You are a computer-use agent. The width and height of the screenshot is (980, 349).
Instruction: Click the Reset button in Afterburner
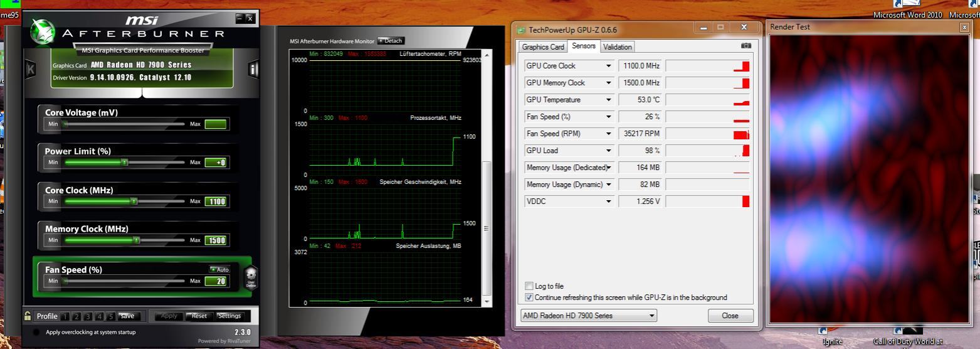[x=199, y=316]
